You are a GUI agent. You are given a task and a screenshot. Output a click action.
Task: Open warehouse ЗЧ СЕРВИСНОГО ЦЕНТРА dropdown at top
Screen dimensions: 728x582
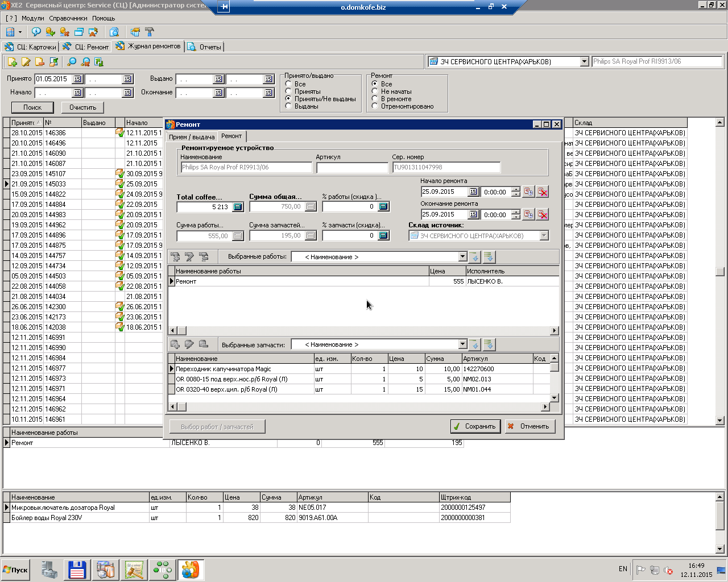coord(584,61)
